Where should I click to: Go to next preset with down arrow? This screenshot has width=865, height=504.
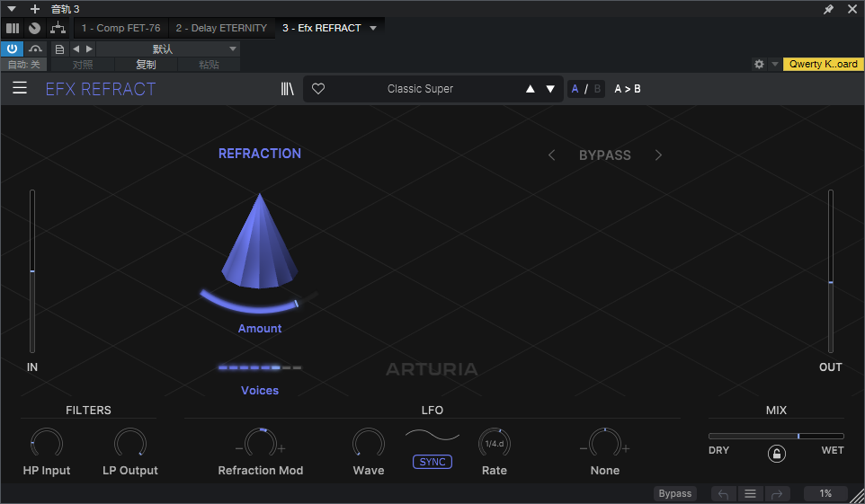click(550, 89)
